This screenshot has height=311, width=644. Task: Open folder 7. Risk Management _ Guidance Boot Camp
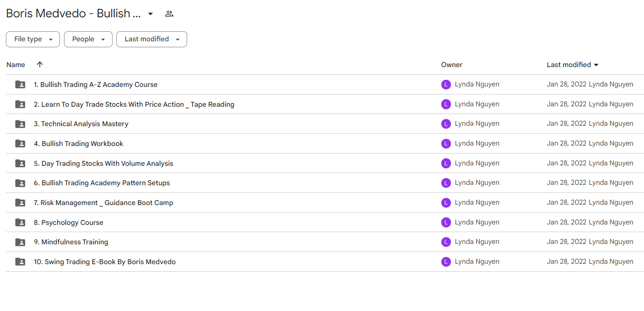[x=104, y=203]
